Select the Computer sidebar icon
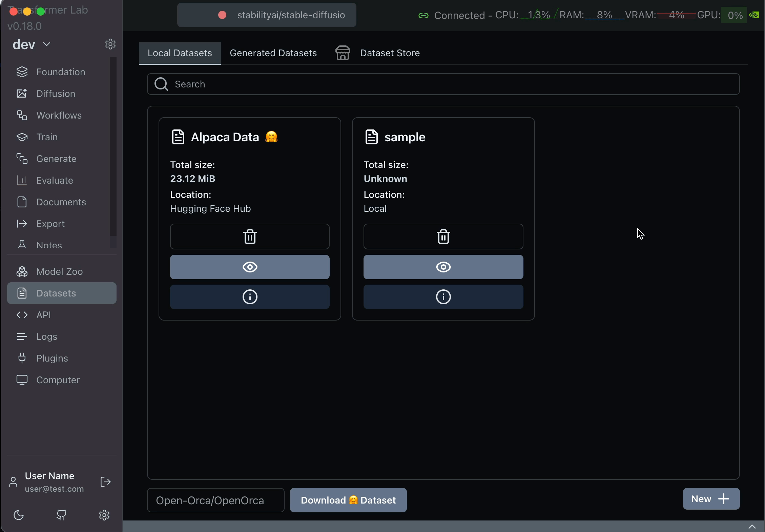 pos(58,380)
